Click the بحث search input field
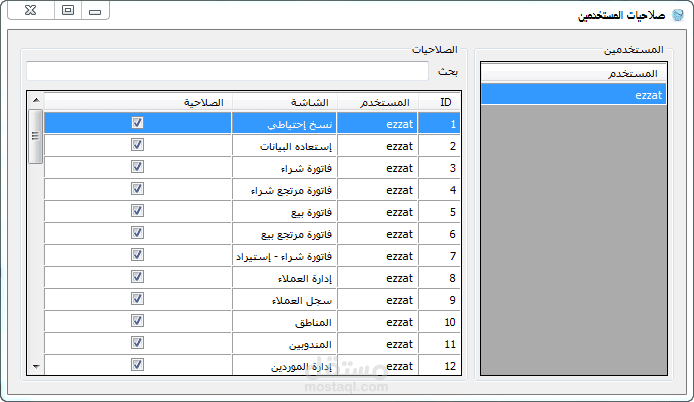694x402 pixels. (x=227, y=71)
